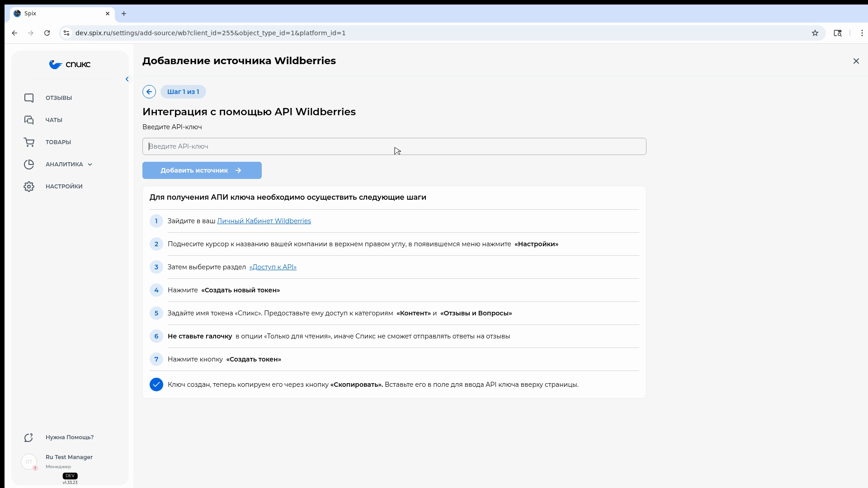868x488 pixels.
Task: Click the RT user avatar
Action: click(x=29, y=462)
